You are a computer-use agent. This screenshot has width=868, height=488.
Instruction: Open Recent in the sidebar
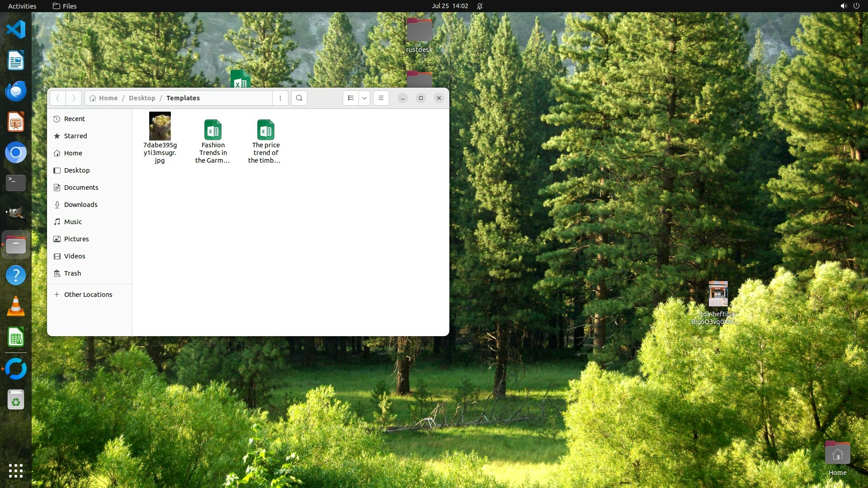pos(74,119)
